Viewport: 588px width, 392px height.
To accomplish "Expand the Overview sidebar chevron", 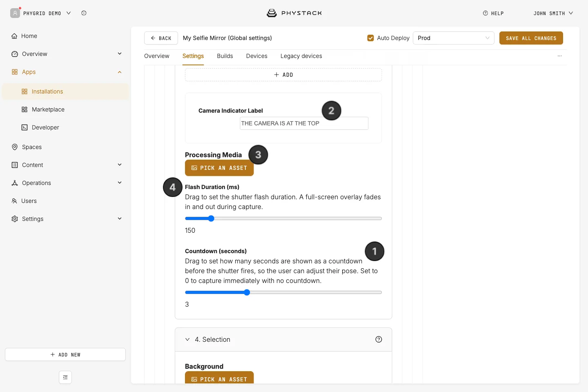I will [x=120, y=54].
